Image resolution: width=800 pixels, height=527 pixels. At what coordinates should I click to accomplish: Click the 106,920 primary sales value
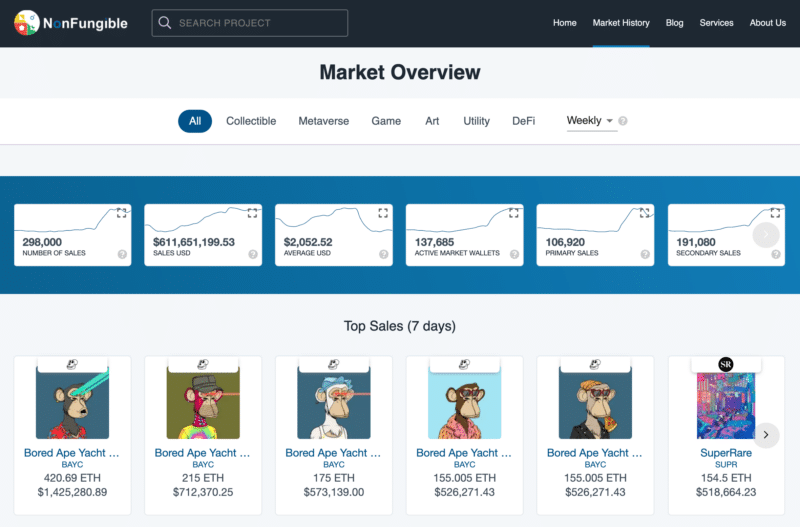[565, 242]
